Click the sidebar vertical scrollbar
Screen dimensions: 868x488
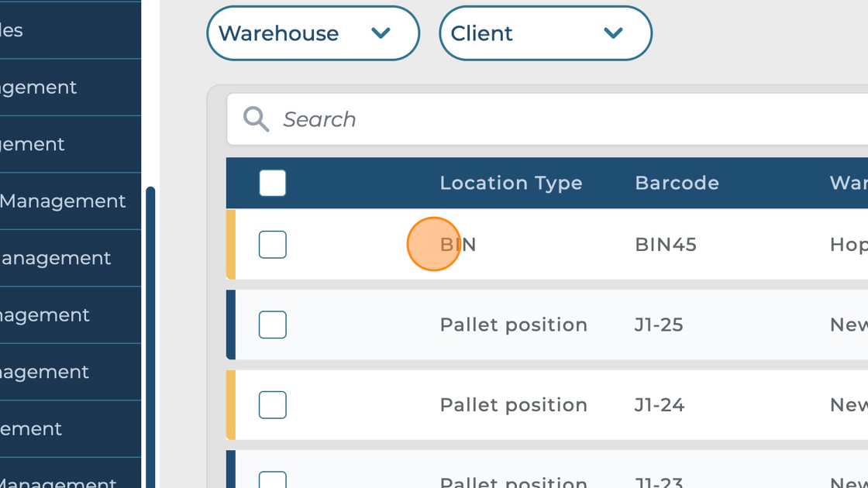click(150, 333)
